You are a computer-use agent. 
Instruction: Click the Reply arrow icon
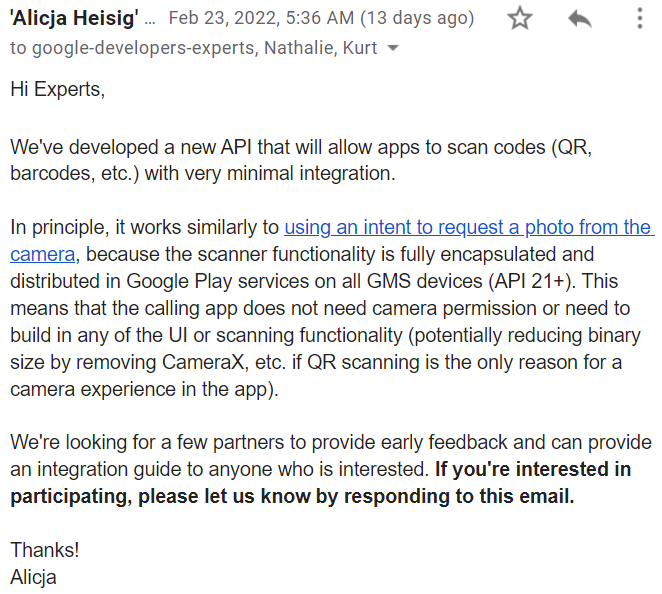(x=580, y=19)
